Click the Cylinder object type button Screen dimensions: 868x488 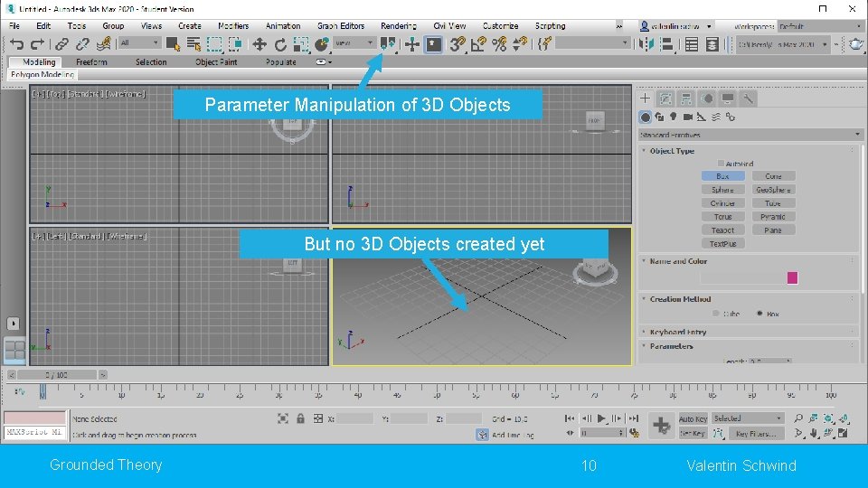723,203
